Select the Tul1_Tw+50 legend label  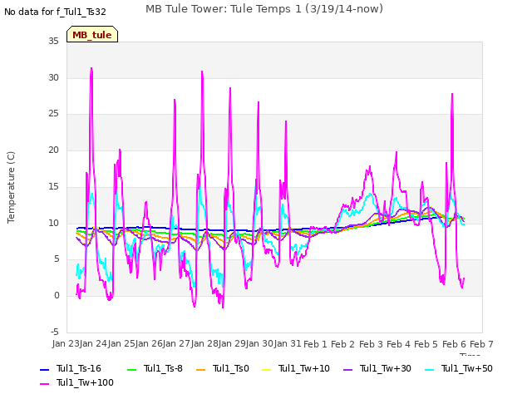(467, 368)
